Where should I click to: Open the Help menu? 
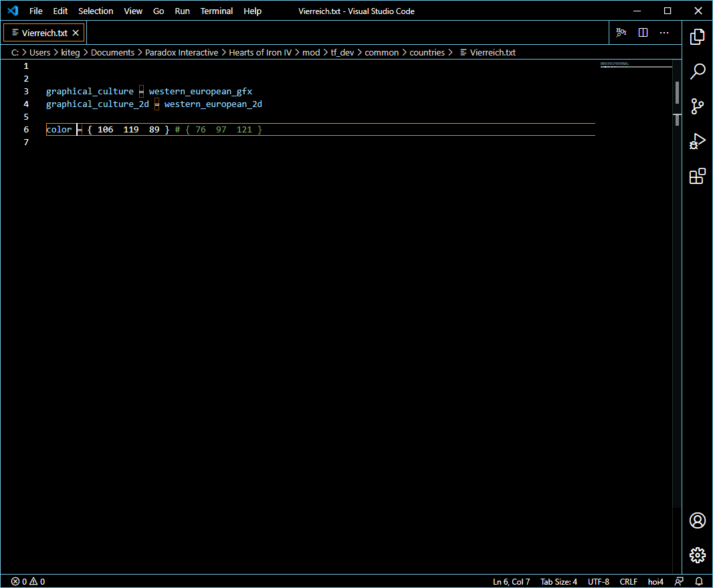[x=252, y=11]
